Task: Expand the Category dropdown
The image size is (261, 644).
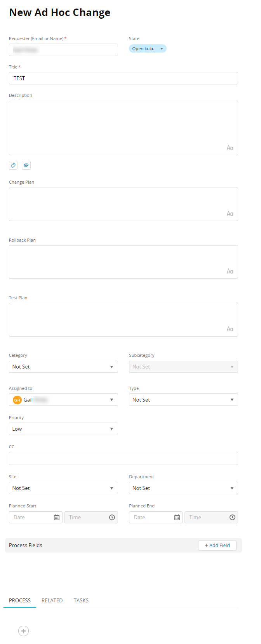Action: [x=63, y=367]
